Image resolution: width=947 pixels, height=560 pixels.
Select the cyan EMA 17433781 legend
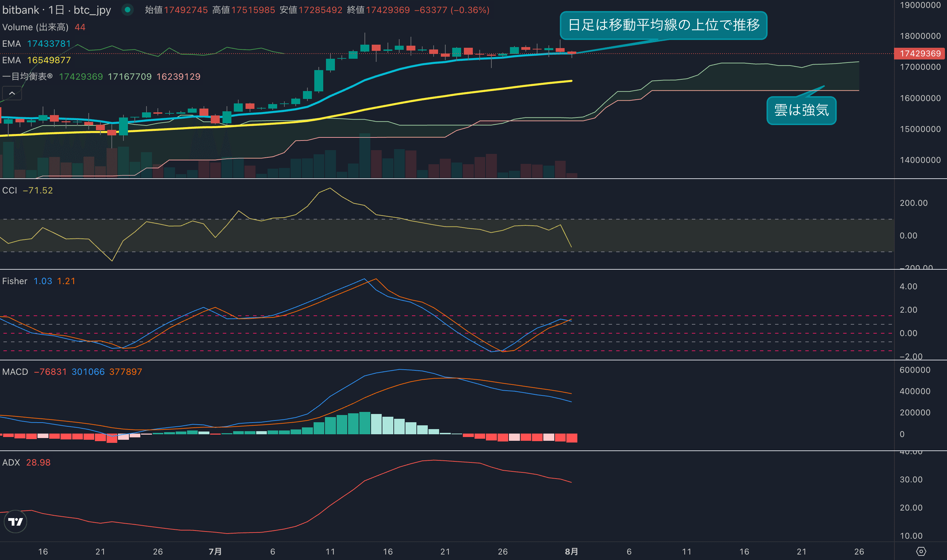pos(37,44)
